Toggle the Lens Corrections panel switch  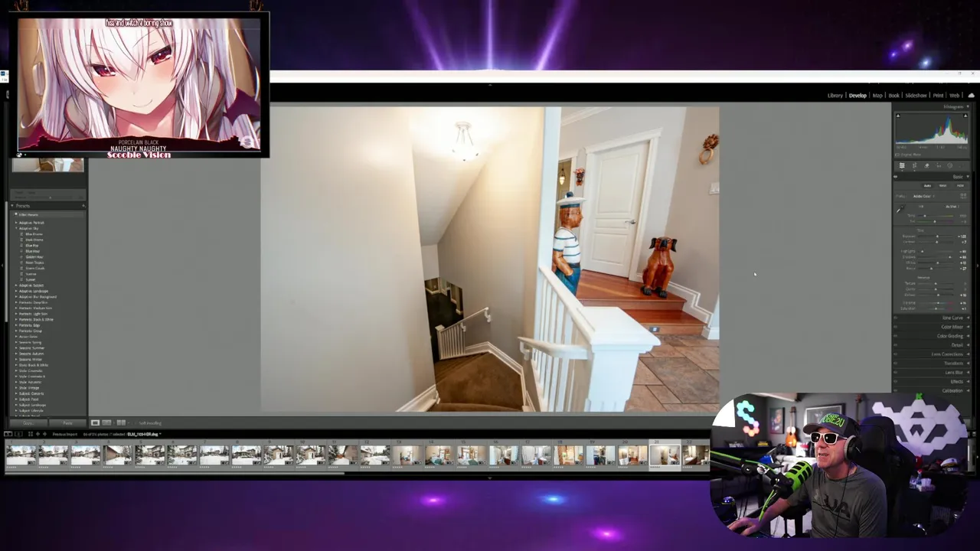pos(896,354)
